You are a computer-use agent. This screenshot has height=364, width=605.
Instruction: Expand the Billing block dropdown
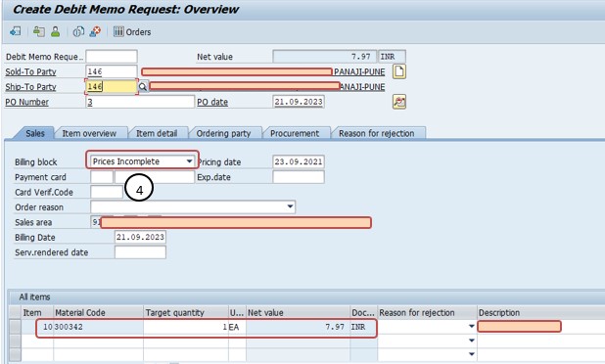pos(190,161)
